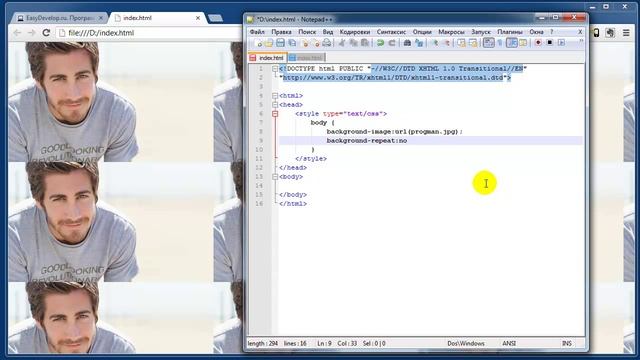Open the Правка menu
Screen dimensions: 640x360
(x=281, y=32)
